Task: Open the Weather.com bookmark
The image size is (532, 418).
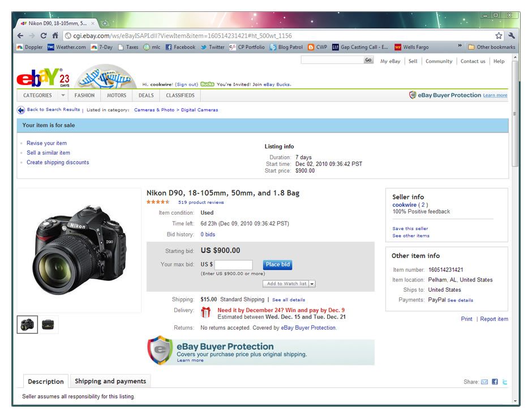Action: (67, 47)
